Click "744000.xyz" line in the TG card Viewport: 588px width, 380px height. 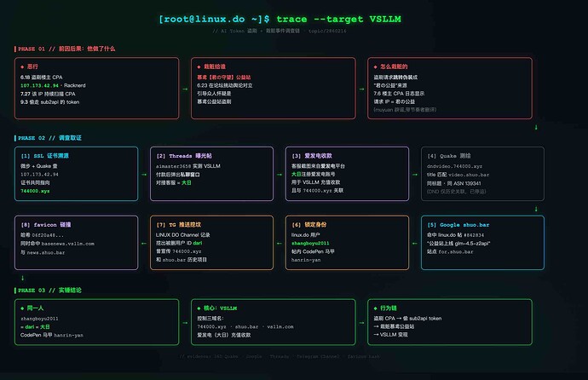pyautogui.click(x=178, y=251)
